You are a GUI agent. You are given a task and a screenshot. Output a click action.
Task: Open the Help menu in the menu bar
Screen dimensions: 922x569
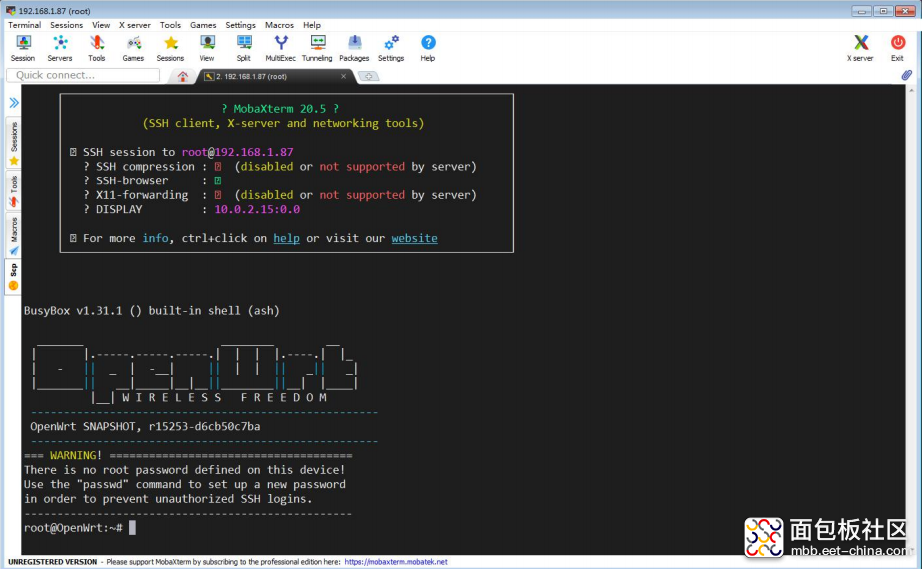click(312, 25)
